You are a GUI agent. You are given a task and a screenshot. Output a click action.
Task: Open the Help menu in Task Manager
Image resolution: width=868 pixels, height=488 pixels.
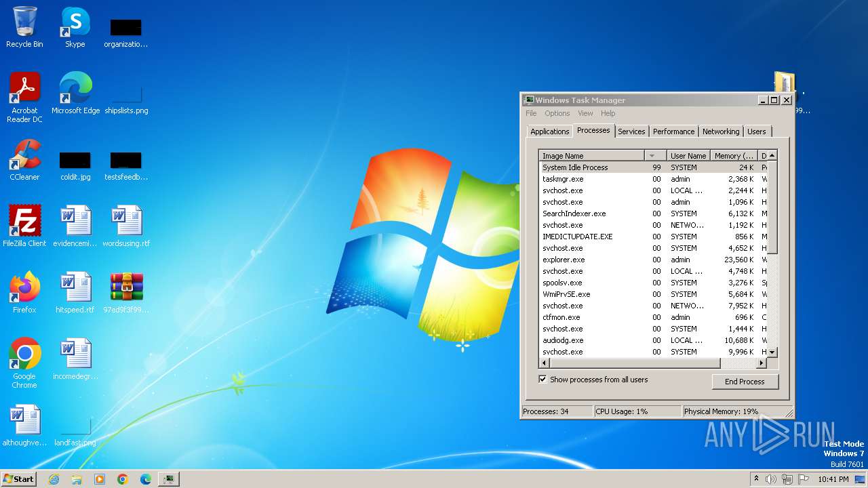click(608, 113)
